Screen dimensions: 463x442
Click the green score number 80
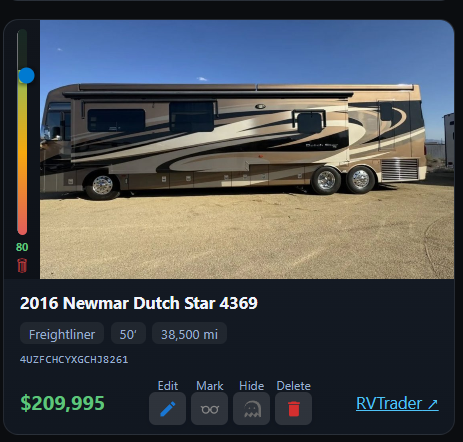[x=22, y=247]
